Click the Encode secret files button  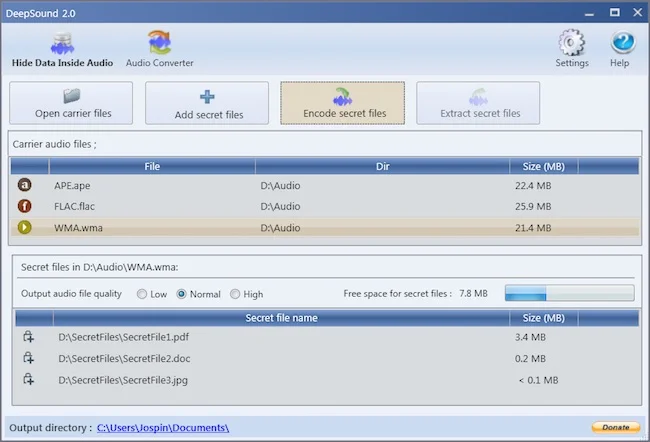343,103
